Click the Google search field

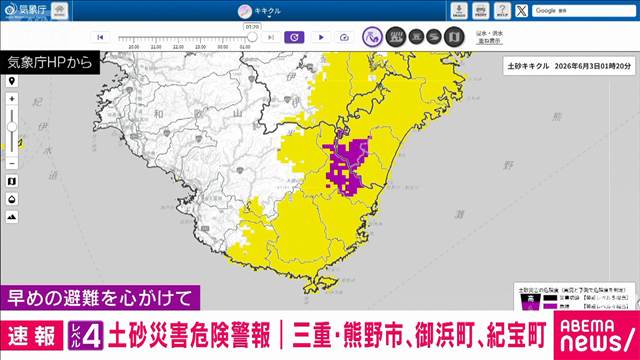tap(584, 11)
